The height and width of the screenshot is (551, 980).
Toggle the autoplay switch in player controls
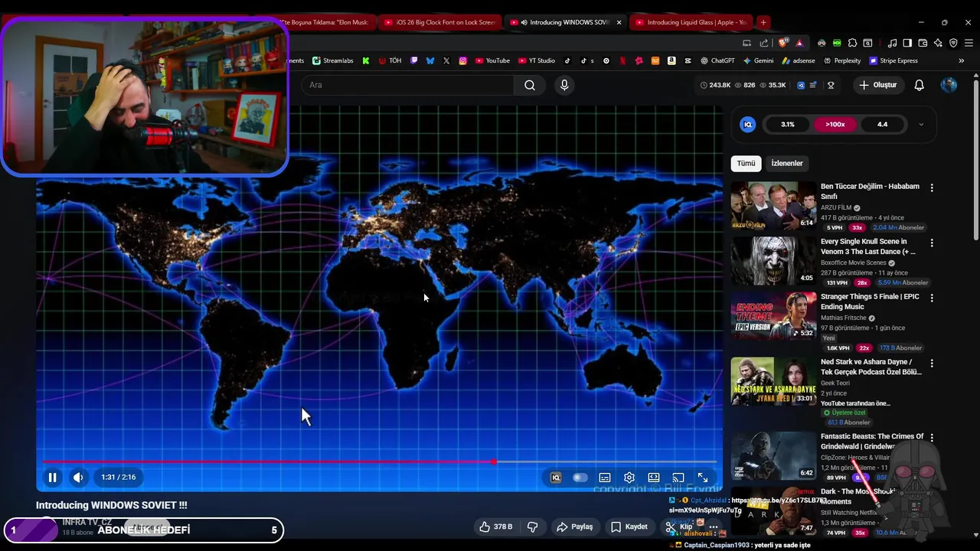pyautogui.click(x=580, y=478)
